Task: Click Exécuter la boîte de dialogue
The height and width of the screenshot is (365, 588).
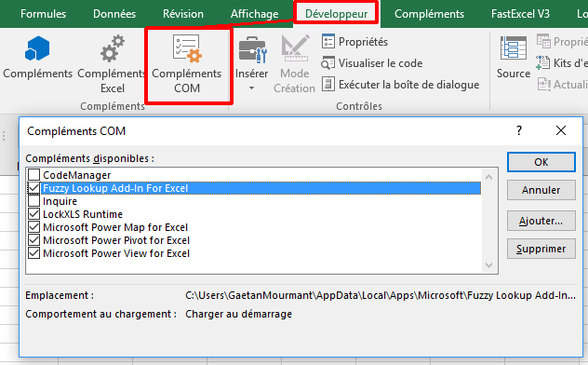Action: (x=400, y=85)
